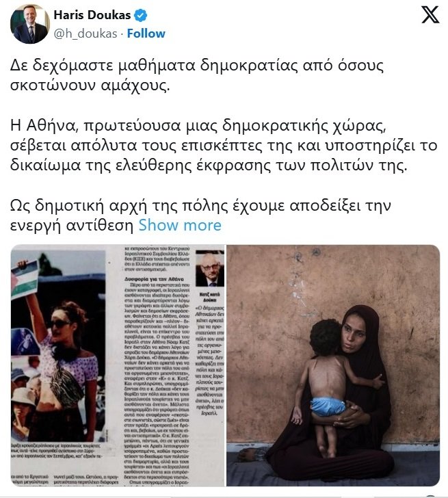Click the paragraph starting Ως δημοτική αρχή
This screenshot has width=448, height=498.
[200, 215]
